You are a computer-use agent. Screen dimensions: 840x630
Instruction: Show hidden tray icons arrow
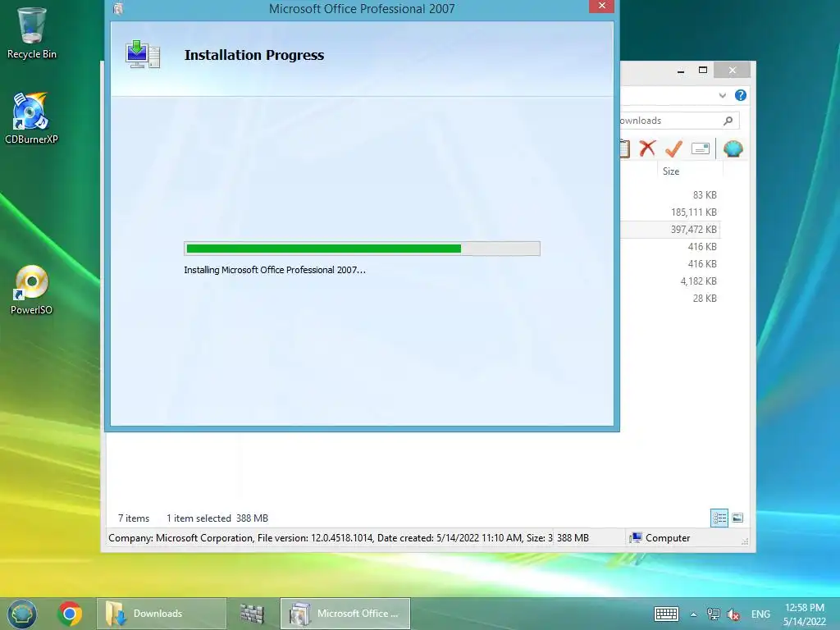(x=693, y=614)
